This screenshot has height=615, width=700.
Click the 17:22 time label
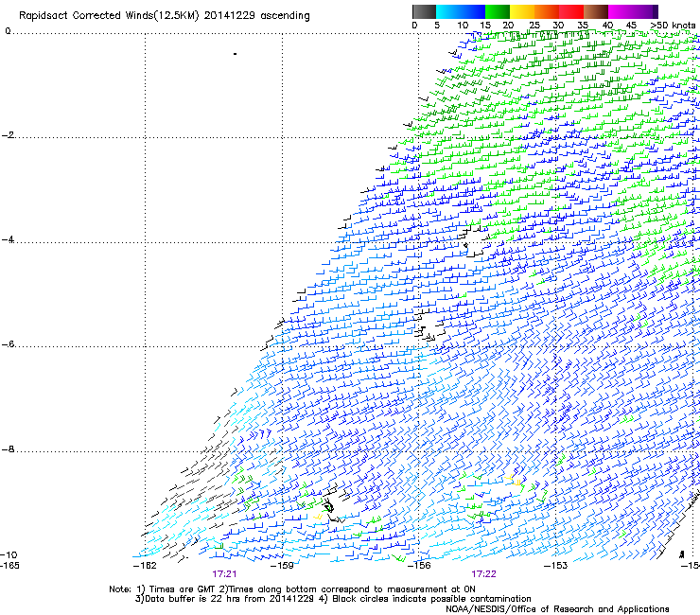tap(483, 574)
